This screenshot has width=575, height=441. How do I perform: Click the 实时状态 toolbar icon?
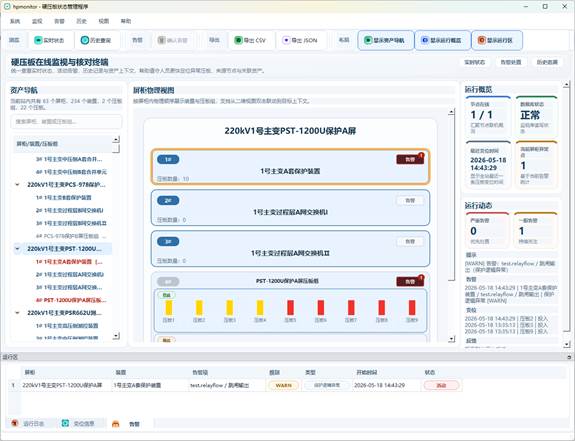(38, 40)
